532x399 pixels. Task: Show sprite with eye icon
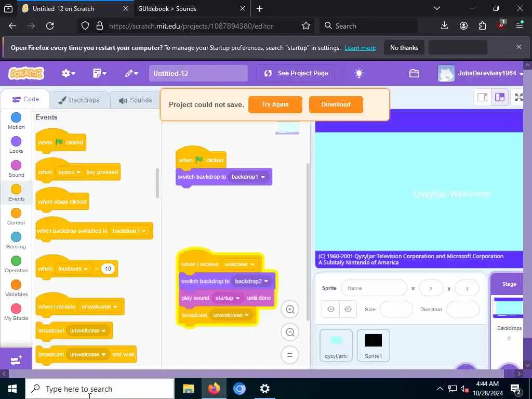point(331,309)
